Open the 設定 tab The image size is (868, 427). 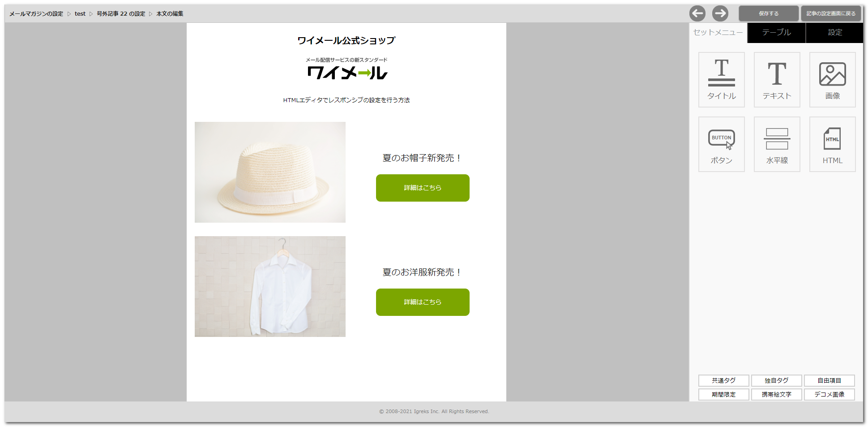(834, 33)
